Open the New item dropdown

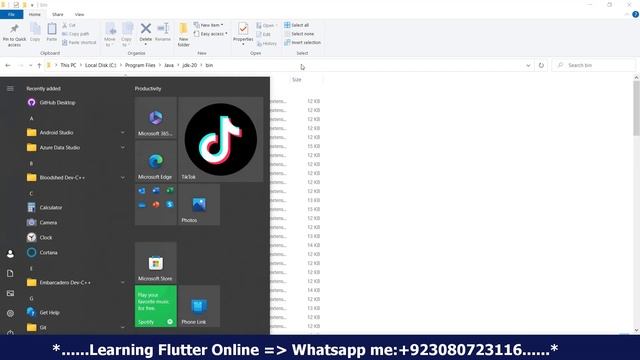tap(209, 25)
